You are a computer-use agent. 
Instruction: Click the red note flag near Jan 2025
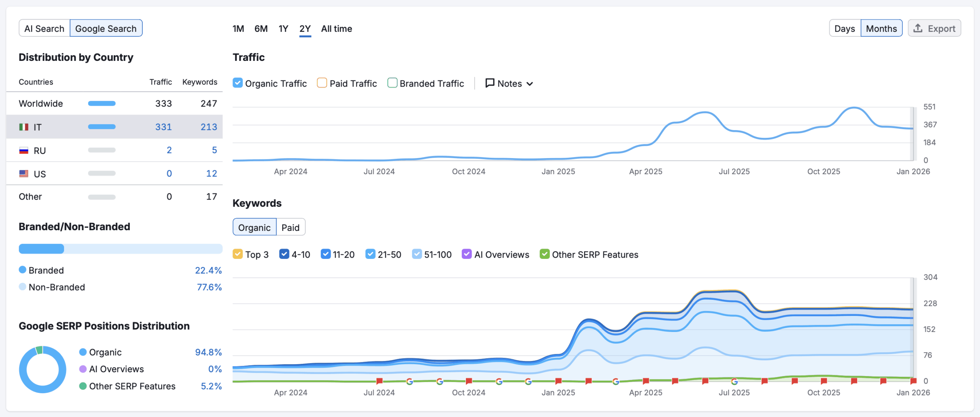559,381
